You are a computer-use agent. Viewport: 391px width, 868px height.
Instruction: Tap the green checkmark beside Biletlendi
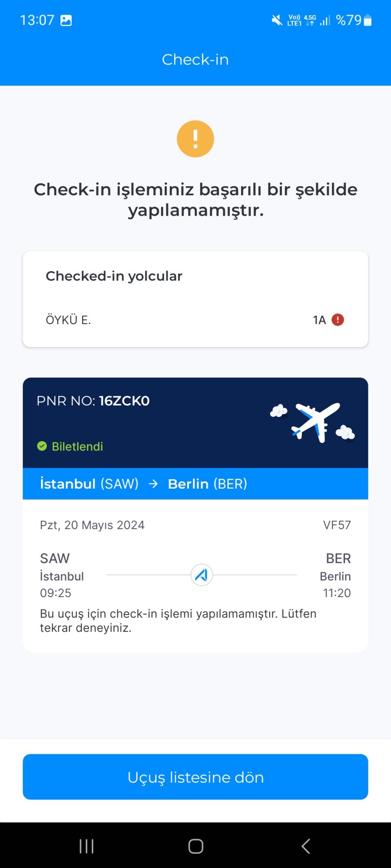pos(42,446)
